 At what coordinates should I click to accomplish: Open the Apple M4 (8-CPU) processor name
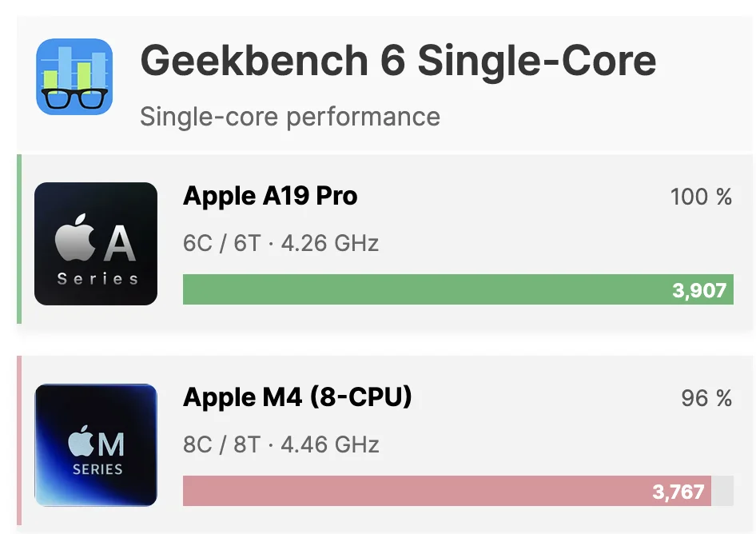[297, 397]
